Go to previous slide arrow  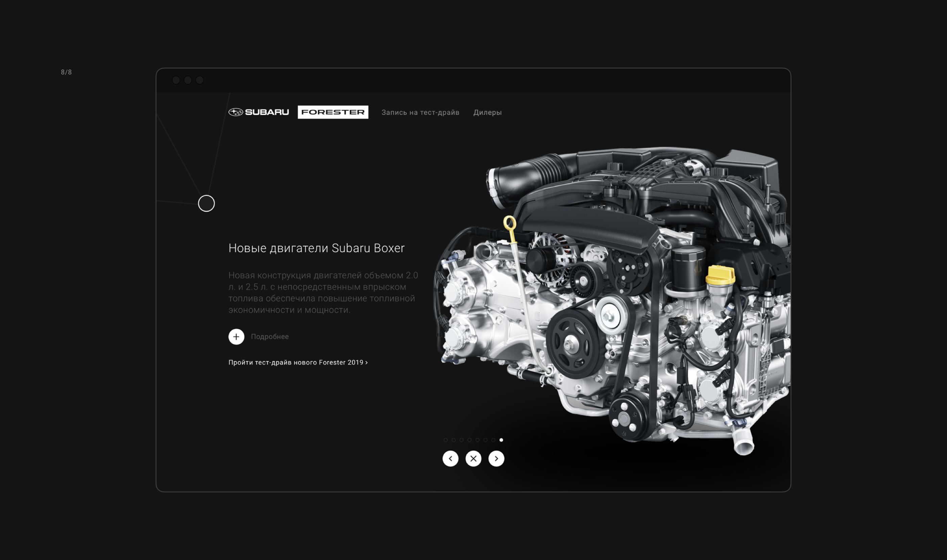point(451,459)
